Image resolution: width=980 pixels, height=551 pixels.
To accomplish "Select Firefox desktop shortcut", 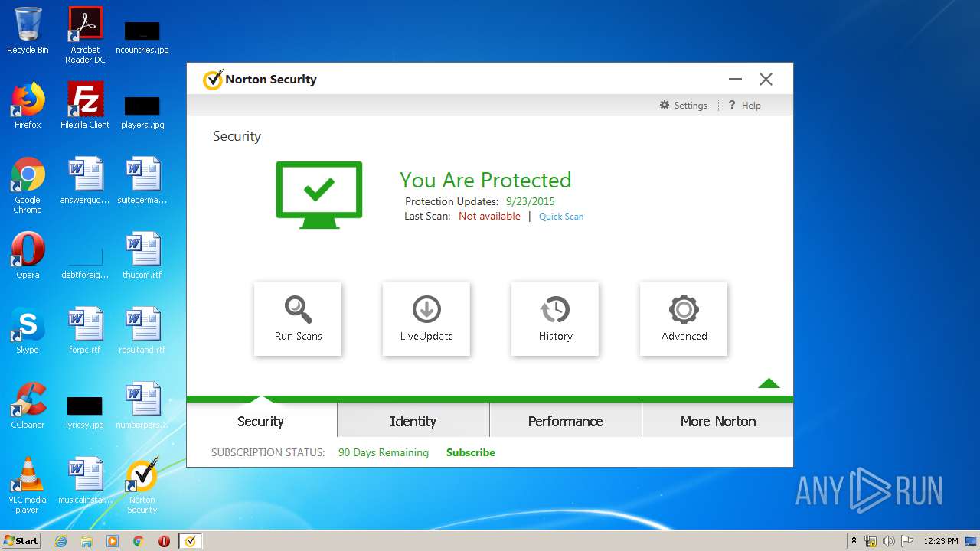I will pyautogui.click(x=28, y=106).
